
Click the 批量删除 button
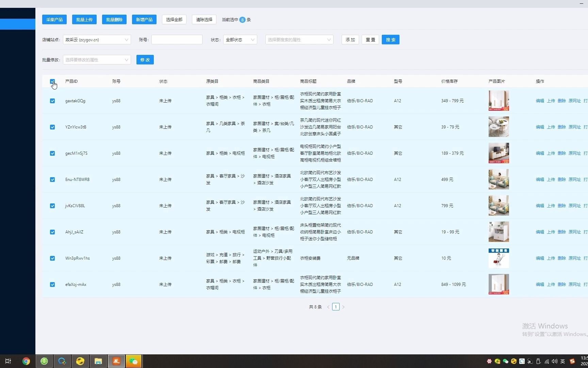tap(114, 20)
